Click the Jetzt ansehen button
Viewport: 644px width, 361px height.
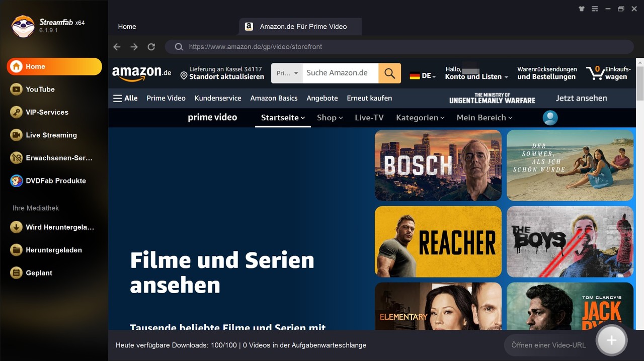(581, 98)
